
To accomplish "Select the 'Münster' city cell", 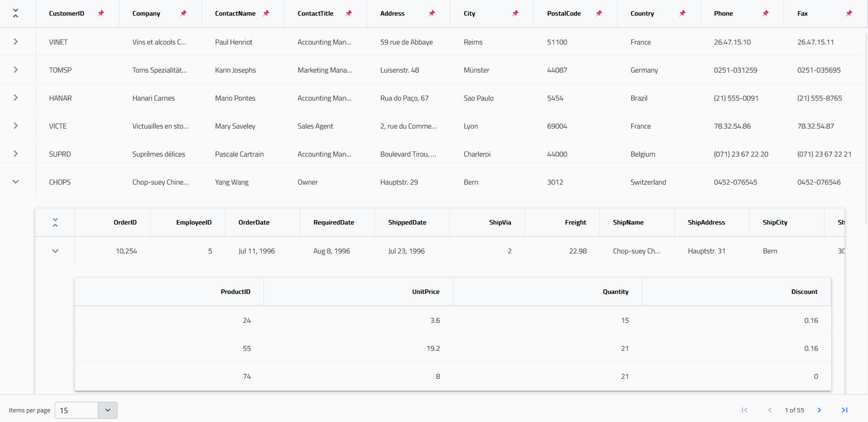I will [x=492, y=70].
